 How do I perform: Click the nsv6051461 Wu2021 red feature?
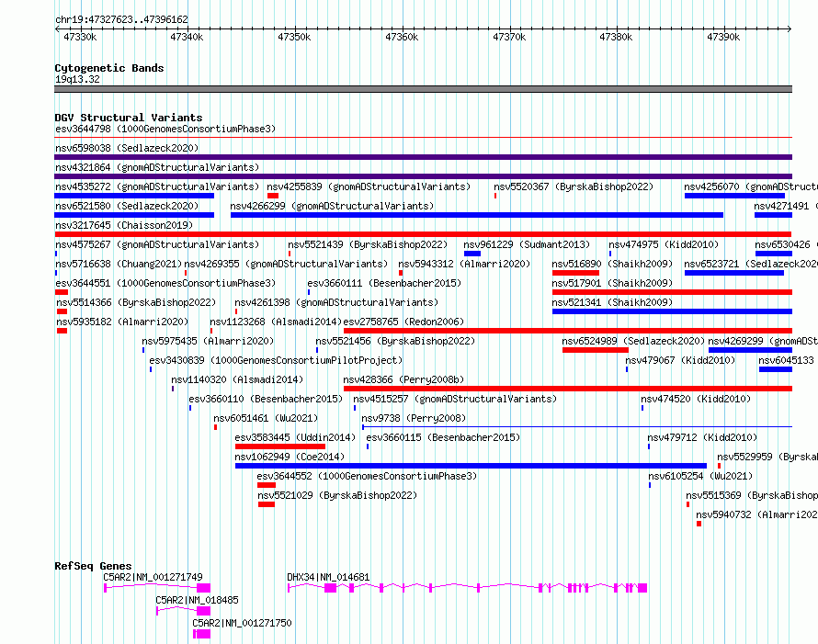tap(215, 427)
